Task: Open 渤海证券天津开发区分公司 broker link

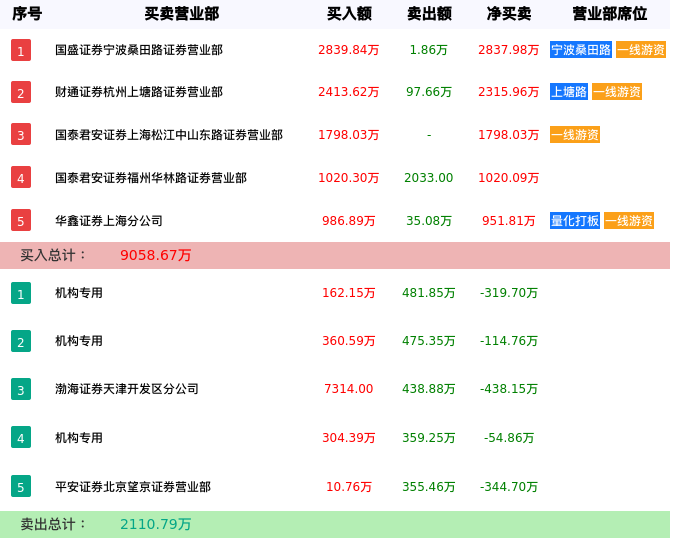Action: pos(127,389)
